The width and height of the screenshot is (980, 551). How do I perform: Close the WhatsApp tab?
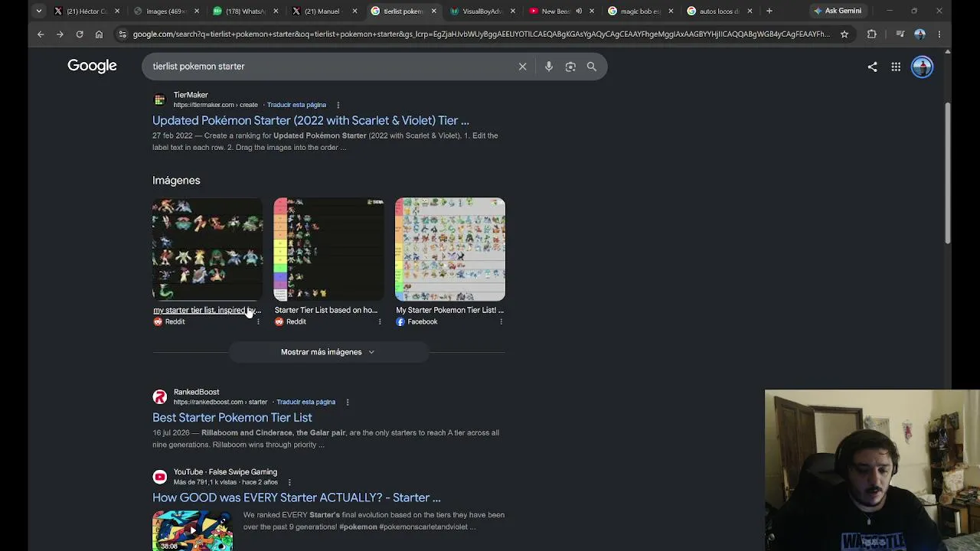(276, 11)
